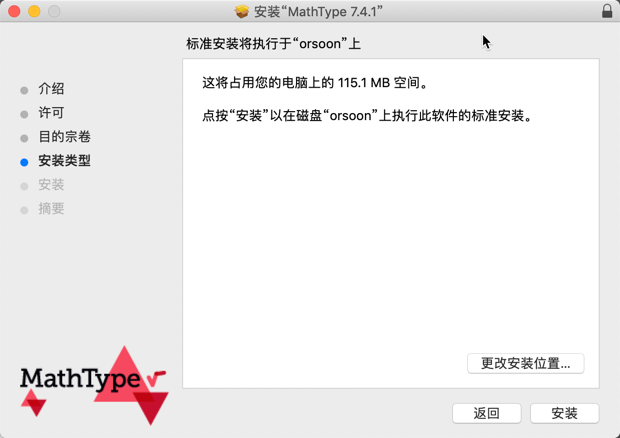Click the package icon in the window title
Viewport: 620px width, 438px height.
tap(242, 11)
